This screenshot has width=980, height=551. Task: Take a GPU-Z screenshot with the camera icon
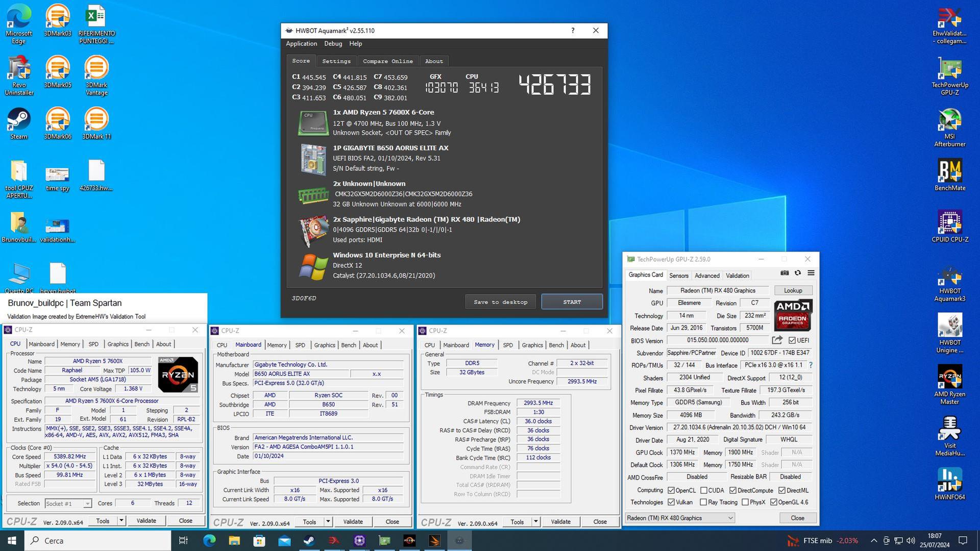pyautogui.click(x=785, y=273)
